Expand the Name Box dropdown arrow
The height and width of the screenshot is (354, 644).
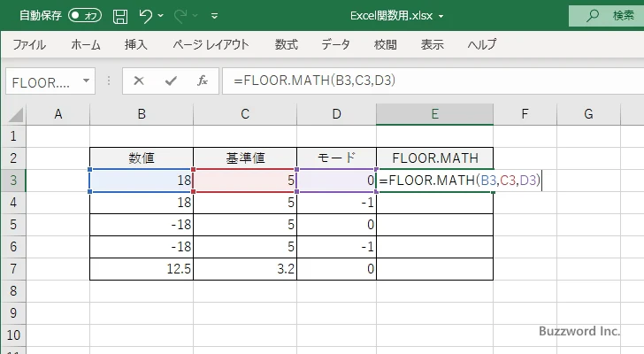(87, 81)
